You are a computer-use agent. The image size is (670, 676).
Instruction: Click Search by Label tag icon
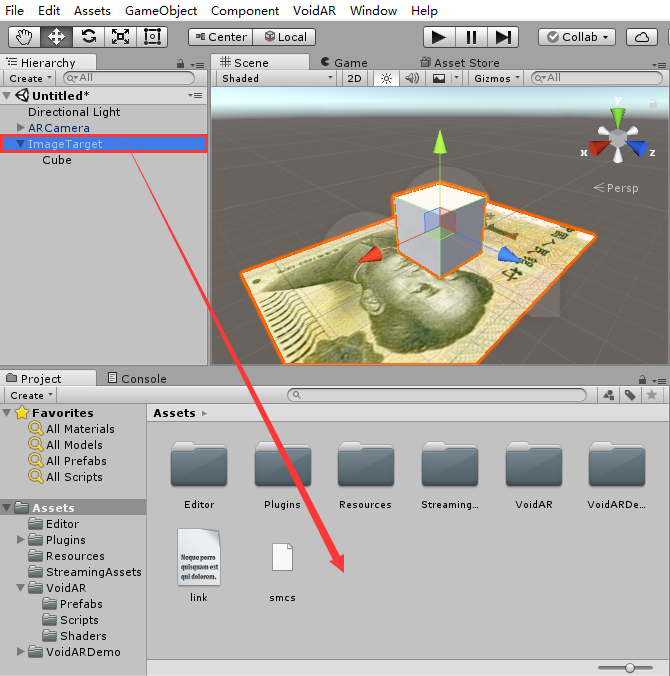click(x=630, y=395)
